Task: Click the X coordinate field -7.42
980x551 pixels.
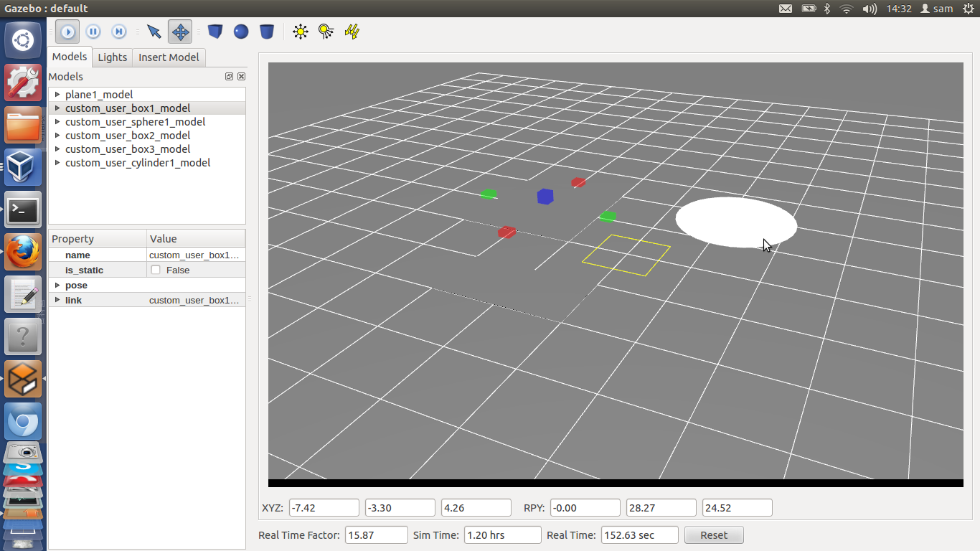Action: pos(324,507)
